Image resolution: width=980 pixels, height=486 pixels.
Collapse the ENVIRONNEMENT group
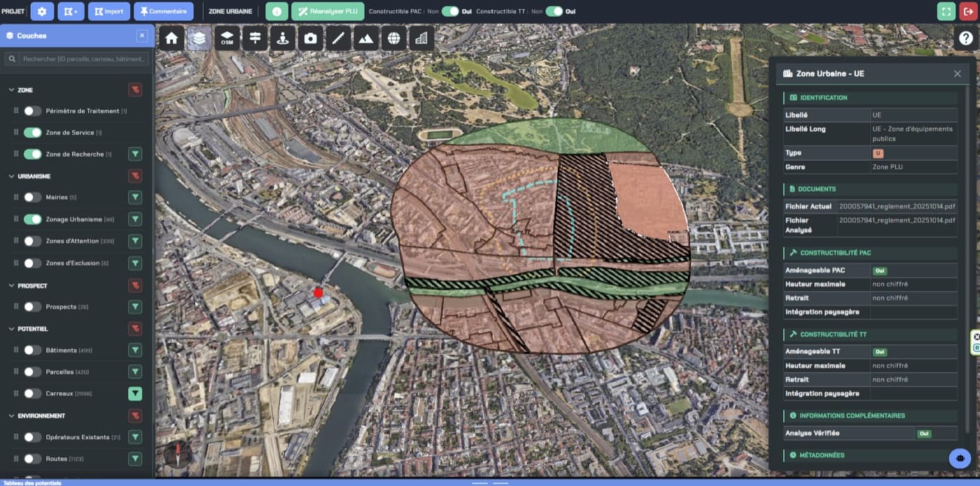12,415
